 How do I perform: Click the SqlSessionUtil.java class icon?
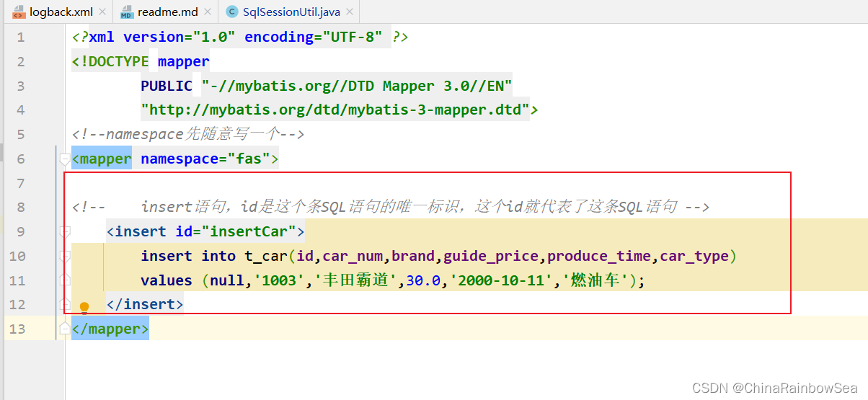pyautogui.click(x=231, y=12)
